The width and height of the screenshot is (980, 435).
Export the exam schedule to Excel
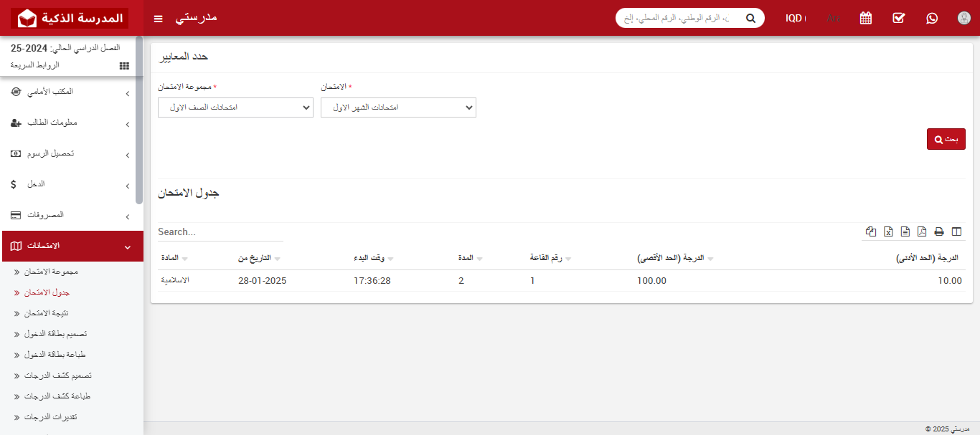coord(888,231)
